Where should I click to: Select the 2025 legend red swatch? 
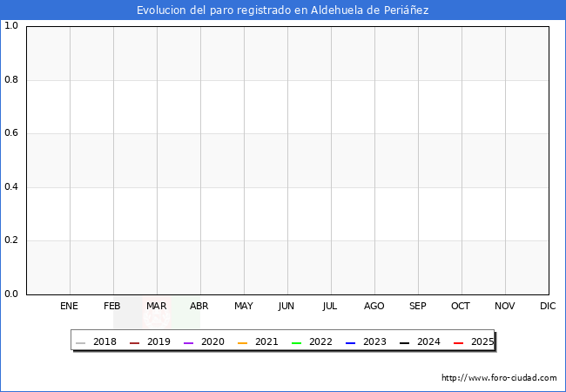(458, 343)
